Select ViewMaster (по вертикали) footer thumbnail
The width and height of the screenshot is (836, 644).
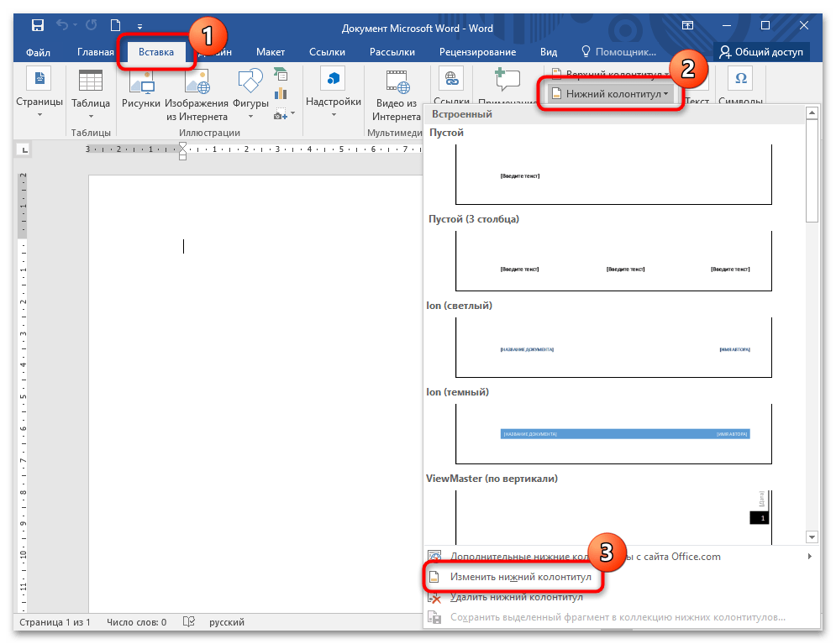pyautogui.click(x=613, y=517)
